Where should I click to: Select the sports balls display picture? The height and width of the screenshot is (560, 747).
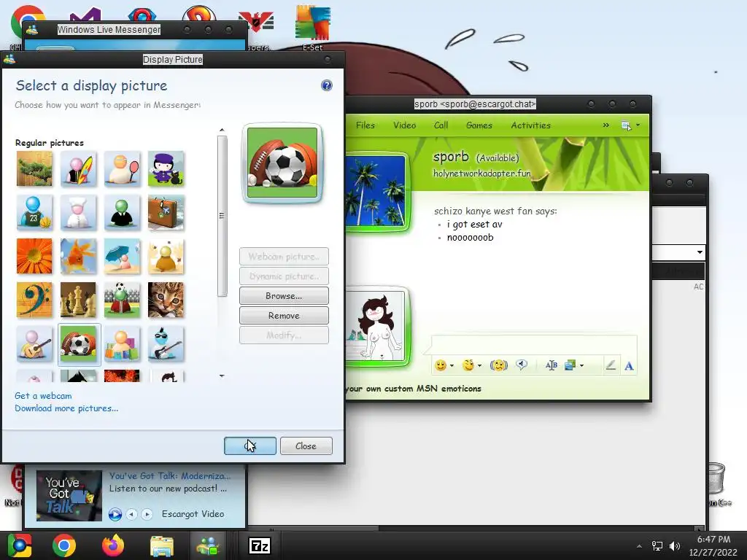[x=78, y=344]
